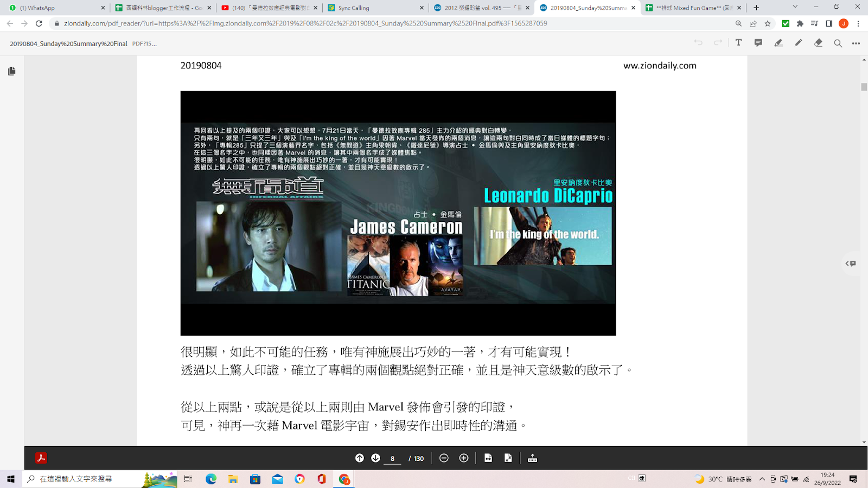Go forward in browser history
Viewport: 868px width, 488px height.
24,23
